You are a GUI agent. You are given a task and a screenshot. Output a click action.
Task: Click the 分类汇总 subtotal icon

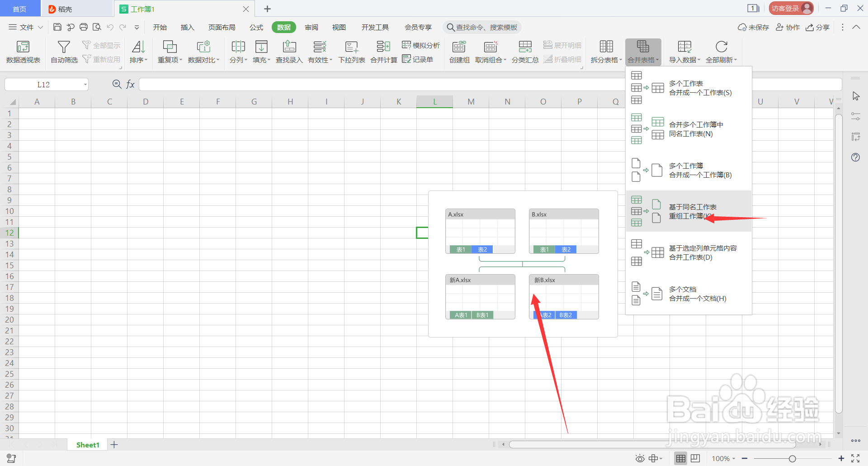click(525, 47)
